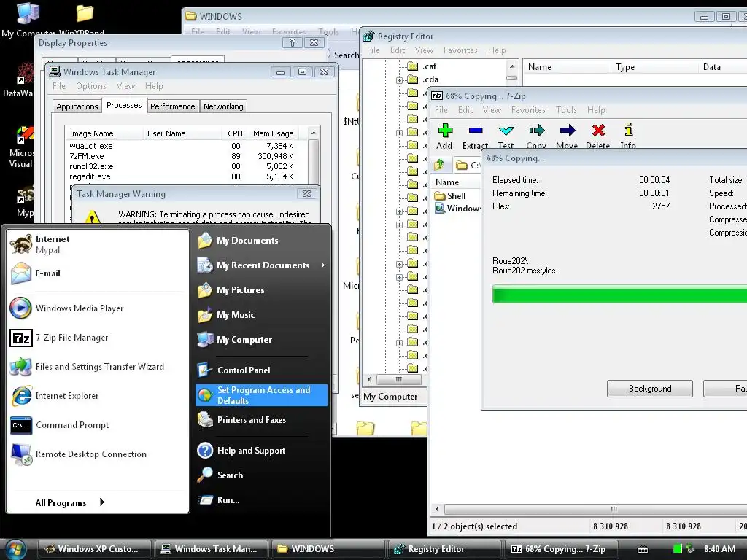Switch to Registry Editor taskbar button
747x560 pixels.
[444, 549]
